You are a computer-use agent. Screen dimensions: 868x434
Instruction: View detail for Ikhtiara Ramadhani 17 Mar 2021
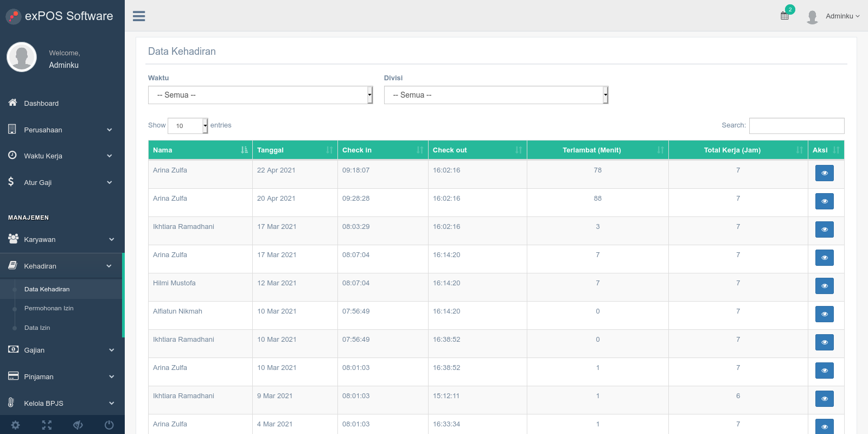pos(825,229)
